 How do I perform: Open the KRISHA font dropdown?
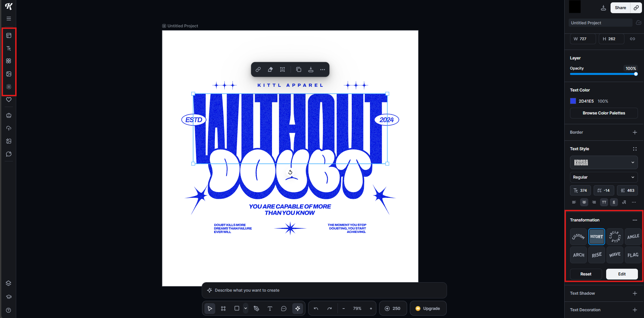[603, 162]
